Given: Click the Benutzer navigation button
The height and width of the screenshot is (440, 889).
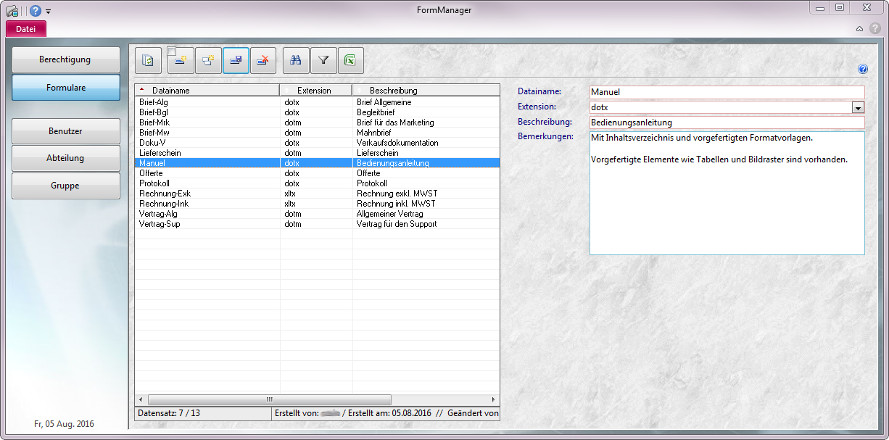Looking at the screenshot, I should tap(66, 131).
